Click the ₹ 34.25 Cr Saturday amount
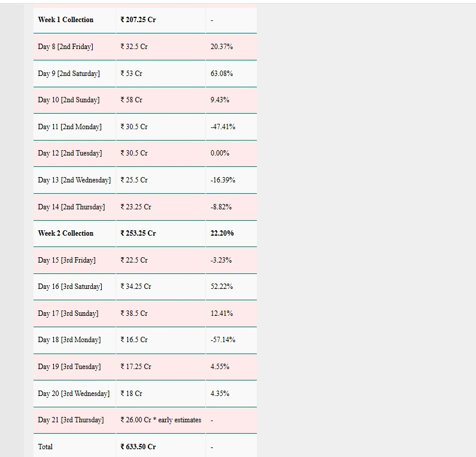This screenshot has height=457, width=476. 136,287
